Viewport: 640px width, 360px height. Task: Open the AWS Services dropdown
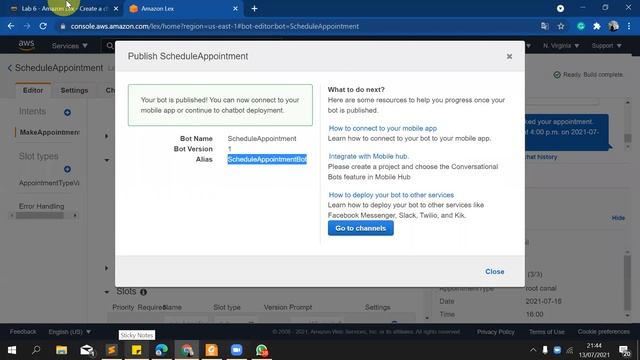click(69, 46)
